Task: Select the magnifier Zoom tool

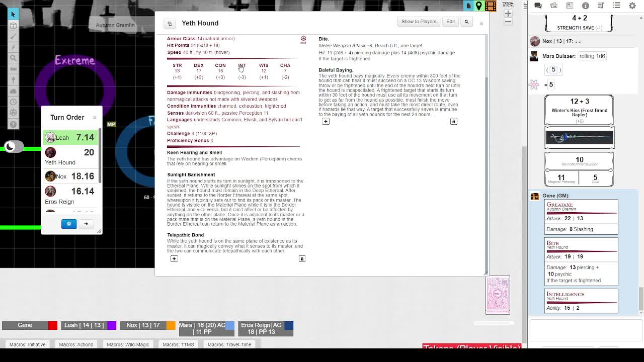Action: [13, 58]
